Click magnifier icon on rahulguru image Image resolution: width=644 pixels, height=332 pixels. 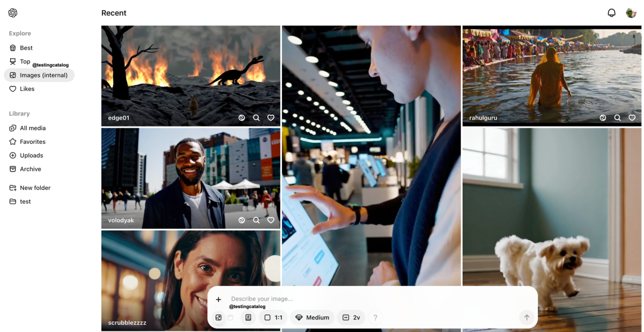pos(617,118)
